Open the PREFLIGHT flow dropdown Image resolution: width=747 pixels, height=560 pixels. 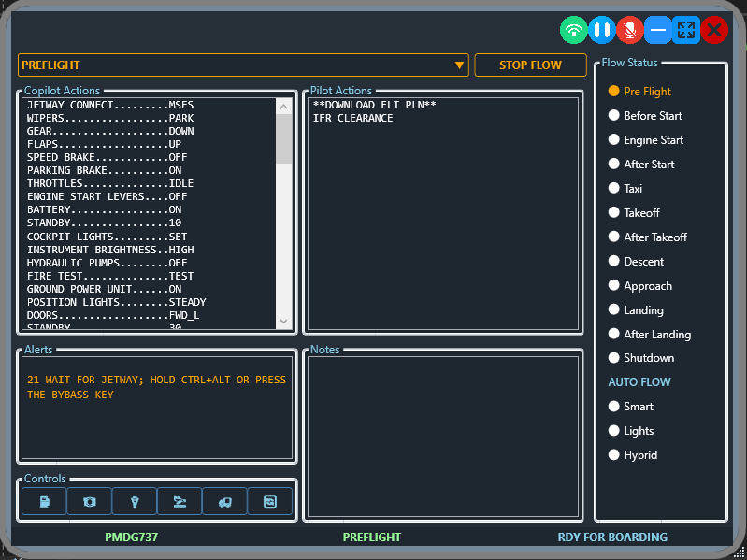[x=459, y=65]
